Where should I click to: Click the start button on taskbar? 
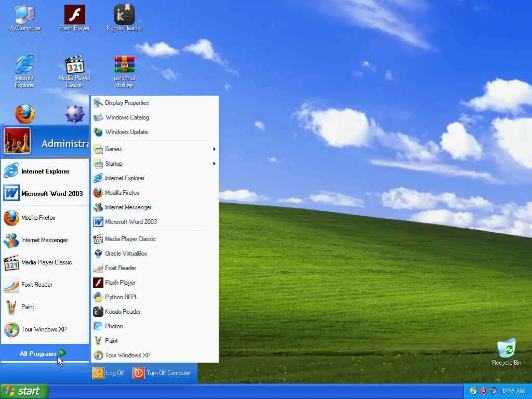(24, 391)
